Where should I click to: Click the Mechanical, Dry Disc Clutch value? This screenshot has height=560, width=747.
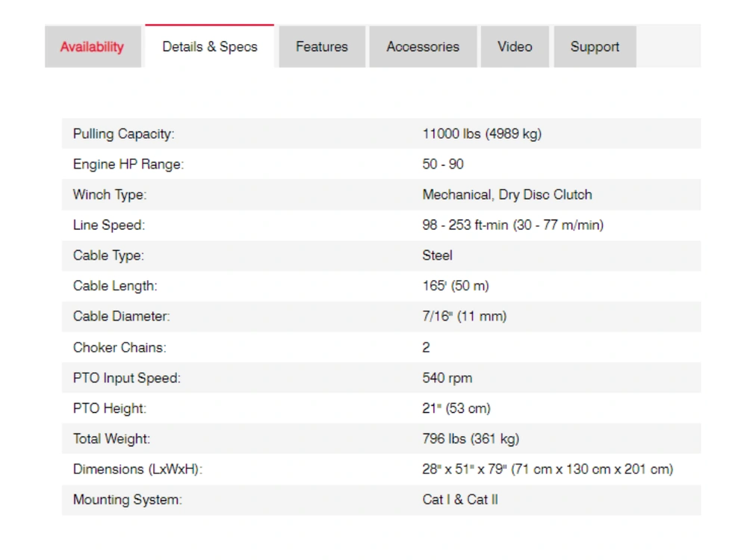coord(507,195)
